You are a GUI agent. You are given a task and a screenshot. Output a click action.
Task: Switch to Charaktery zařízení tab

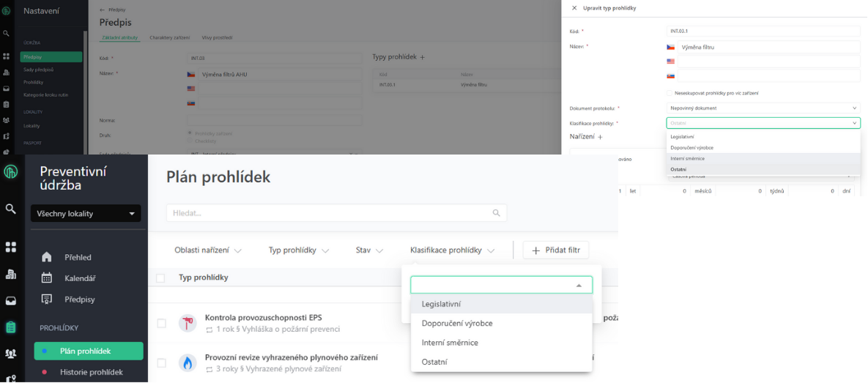[170, 37]
